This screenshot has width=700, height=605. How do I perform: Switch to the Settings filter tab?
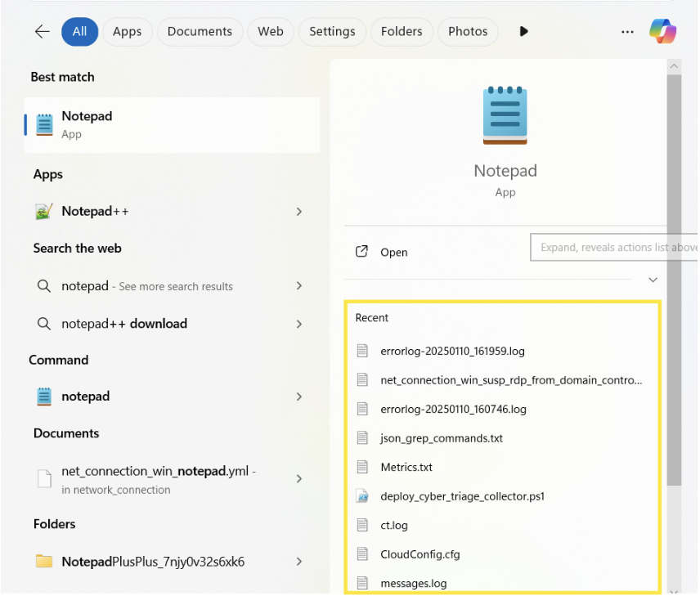pyautogui.click(x=333, y=32)
